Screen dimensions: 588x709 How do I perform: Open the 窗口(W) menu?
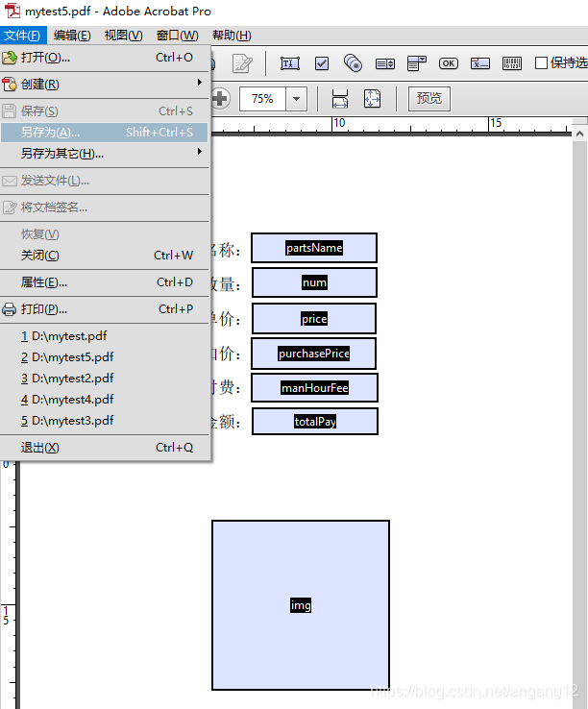tap(178, 36)
